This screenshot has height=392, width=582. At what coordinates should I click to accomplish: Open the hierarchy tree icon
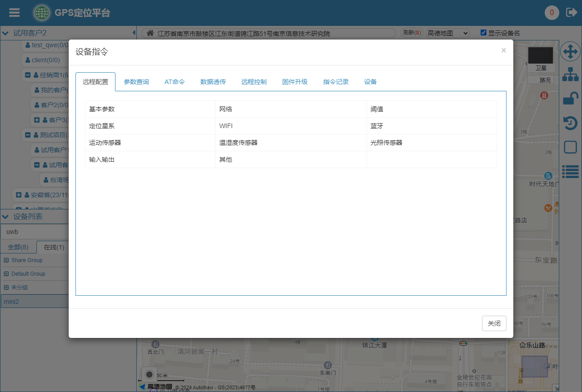tap(570, 75)
